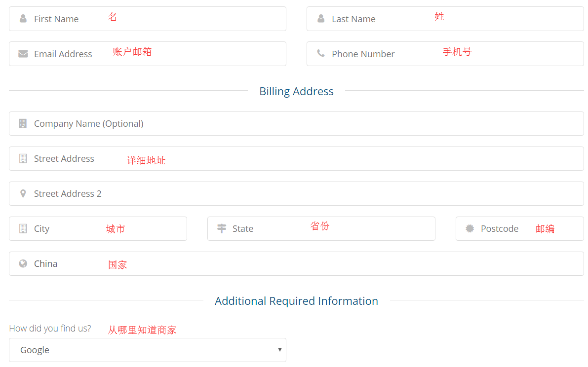
Task: Click the signpost icon in State field
Action: tap(222, 228)
